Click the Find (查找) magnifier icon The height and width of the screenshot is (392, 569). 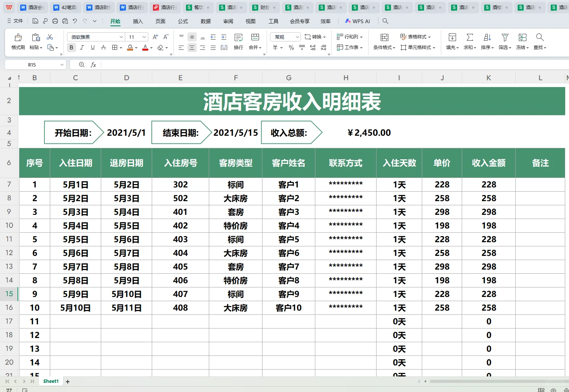540,37
